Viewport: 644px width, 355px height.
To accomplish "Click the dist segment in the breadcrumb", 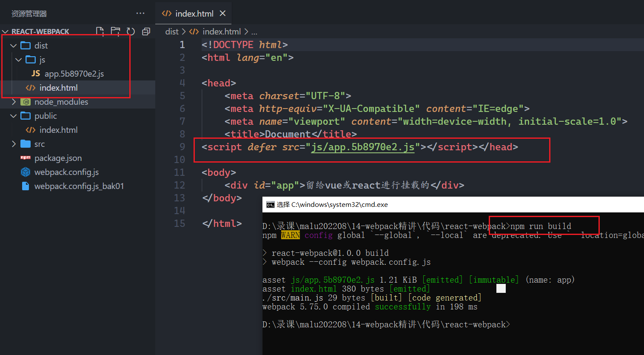I will coord(172,31).
